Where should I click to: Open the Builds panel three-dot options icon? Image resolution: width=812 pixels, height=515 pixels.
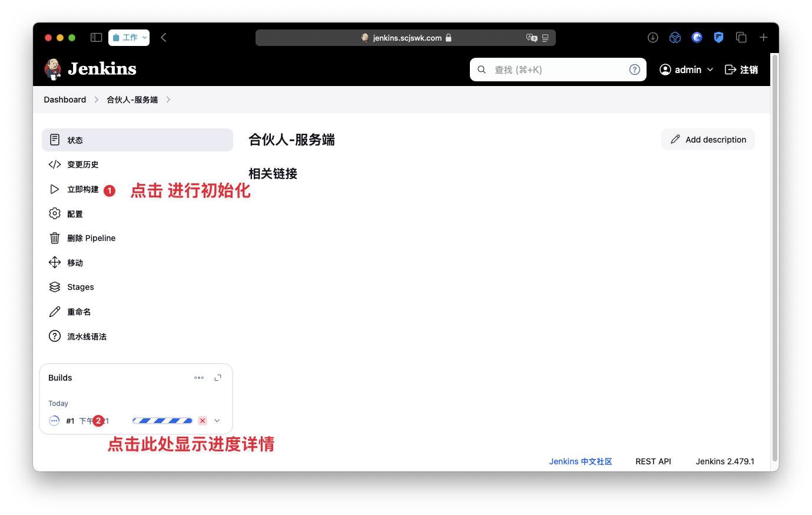coord(199,378)
